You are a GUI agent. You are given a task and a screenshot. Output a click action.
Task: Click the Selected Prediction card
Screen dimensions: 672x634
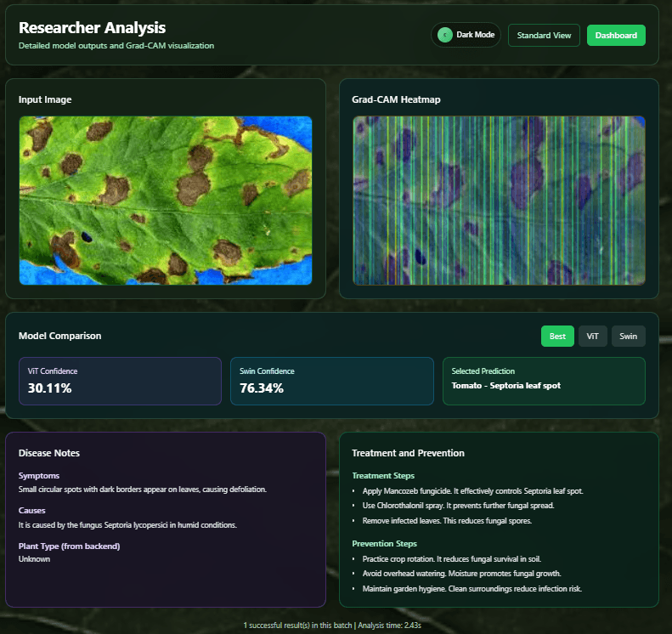(x=544, y=381)
